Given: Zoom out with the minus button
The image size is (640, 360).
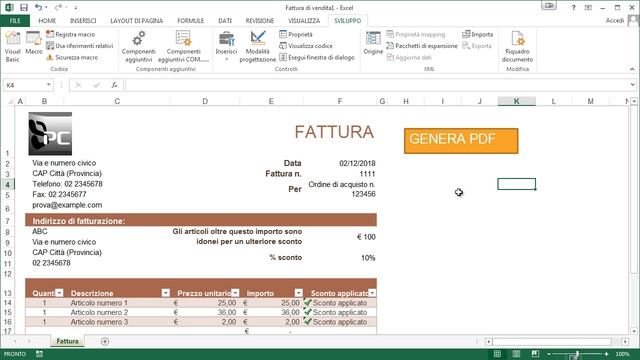Looking at the screenshot, I should 549,354.
